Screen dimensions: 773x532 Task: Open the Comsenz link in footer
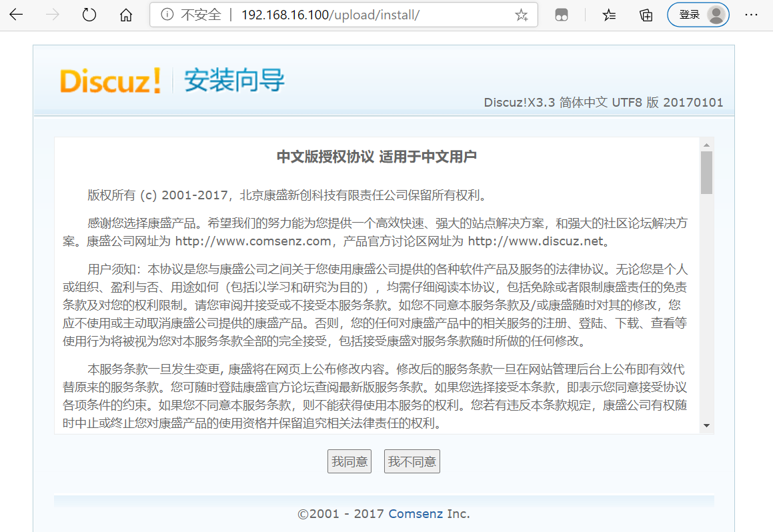[x=416, y=514]
